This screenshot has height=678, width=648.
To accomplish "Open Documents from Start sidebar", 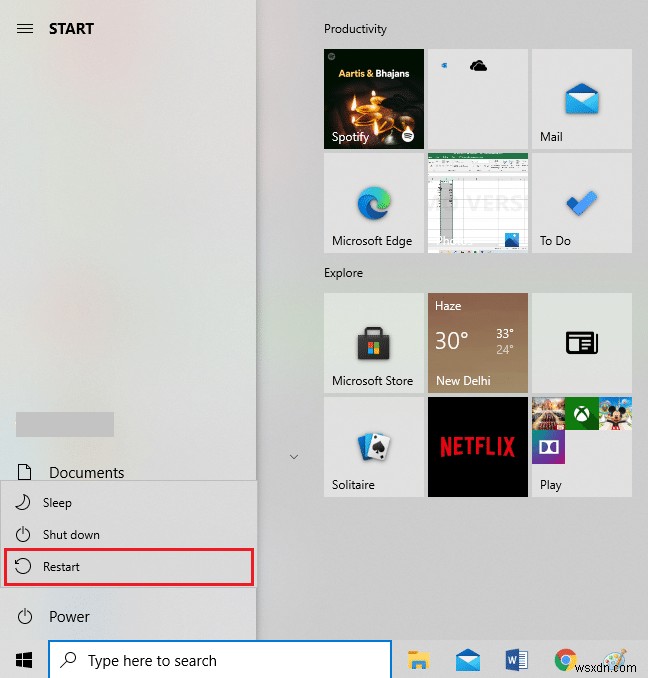I will pyautogui.click(x=128, y=472).
